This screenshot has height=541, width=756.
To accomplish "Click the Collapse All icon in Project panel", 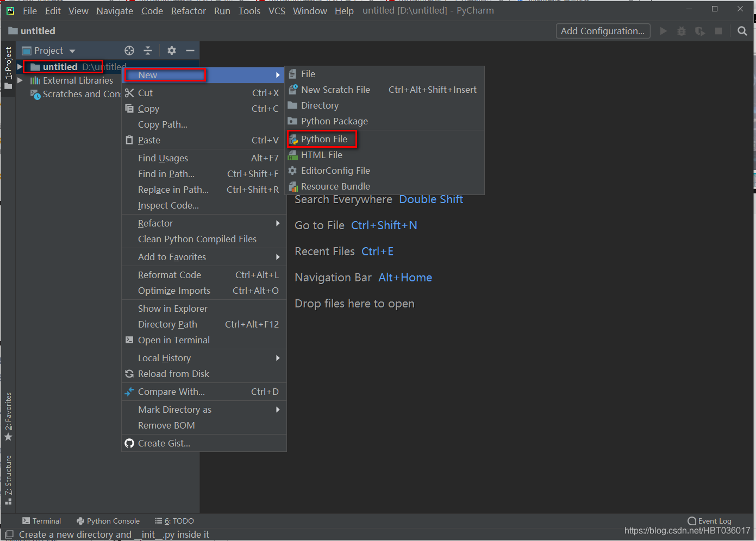I will click(x=148, y=51).
